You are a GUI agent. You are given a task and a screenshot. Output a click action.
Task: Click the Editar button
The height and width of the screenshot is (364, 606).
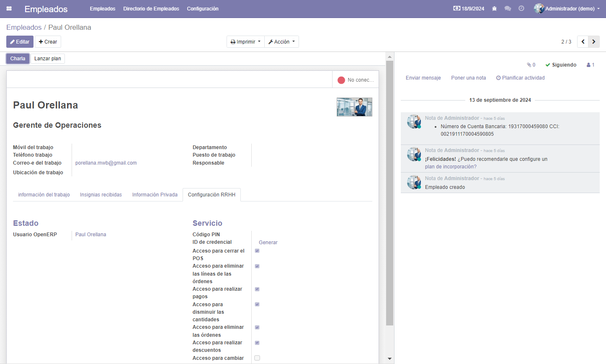click(x=20, y=41)
